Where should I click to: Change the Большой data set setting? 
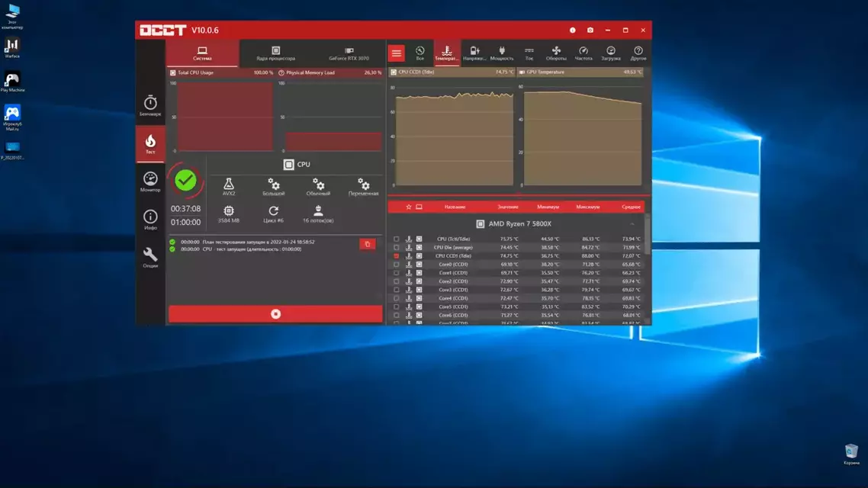point(274,187)
